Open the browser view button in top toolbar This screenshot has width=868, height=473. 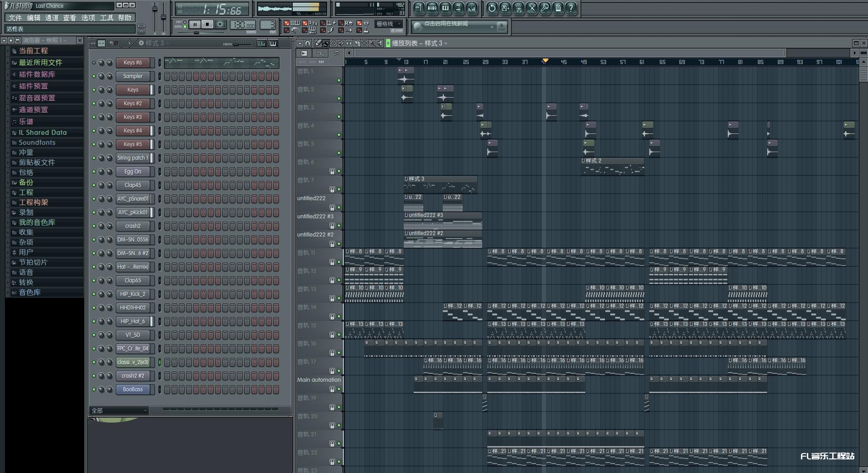[x=458, y=8]
